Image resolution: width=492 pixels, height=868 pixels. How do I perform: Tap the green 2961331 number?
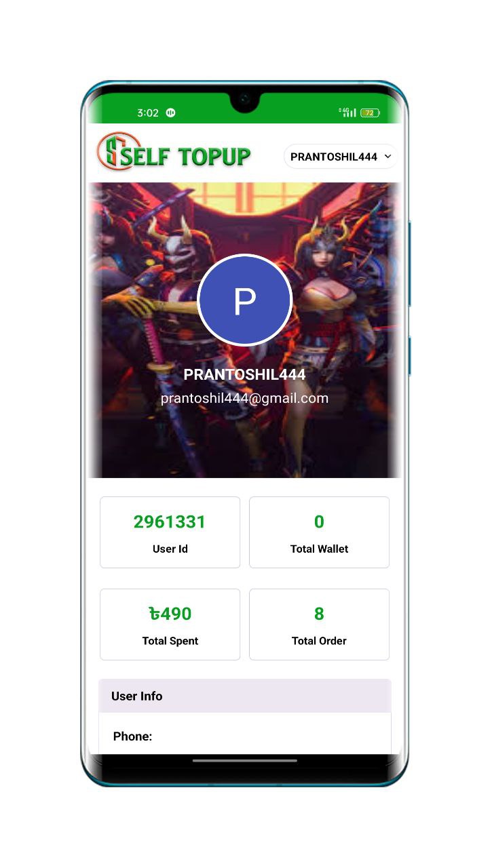(170, 521)
